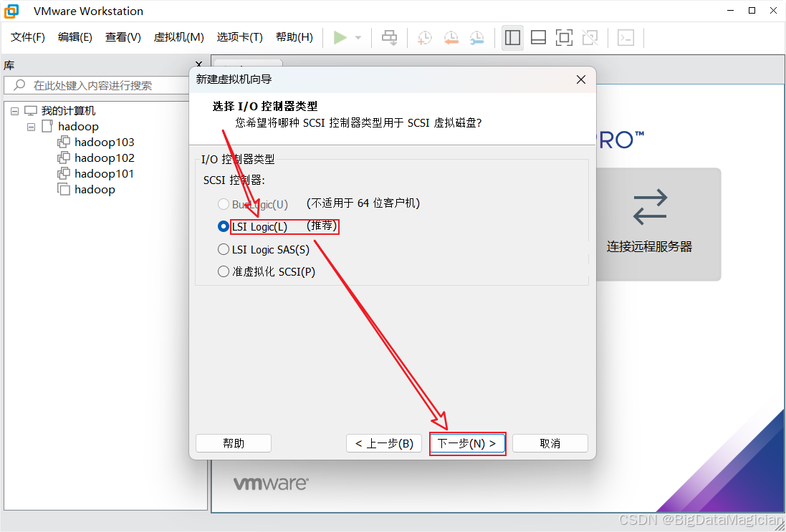Click the vmware logo at bottom
Screen dimensions: 786x532
(x=271, y=484)
